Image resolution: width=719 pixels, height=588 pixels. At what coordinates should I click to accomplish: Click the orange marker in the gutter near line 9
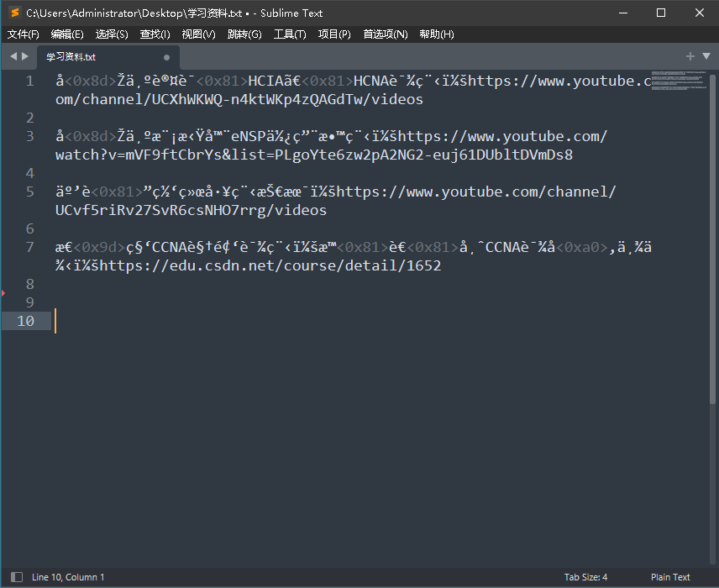[x=3, y=294]
